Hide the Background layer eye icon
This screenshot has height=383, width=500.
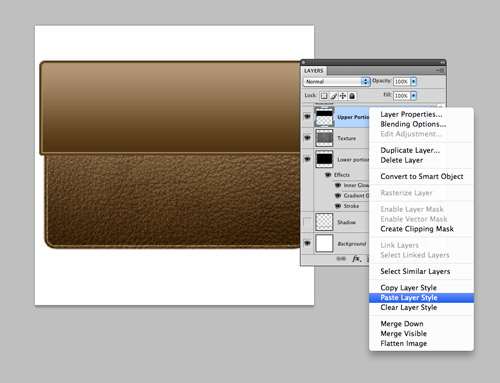(307, 243)
